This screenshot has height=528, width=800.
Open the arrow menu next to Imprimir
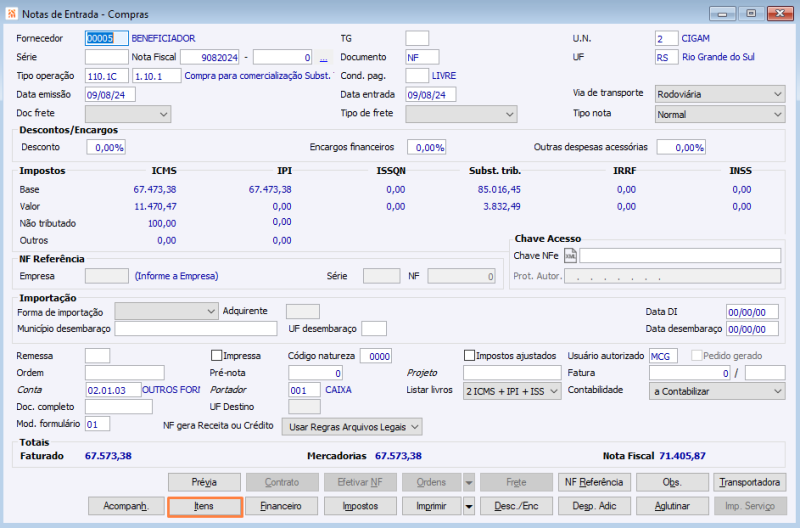(x=469, y=507)
